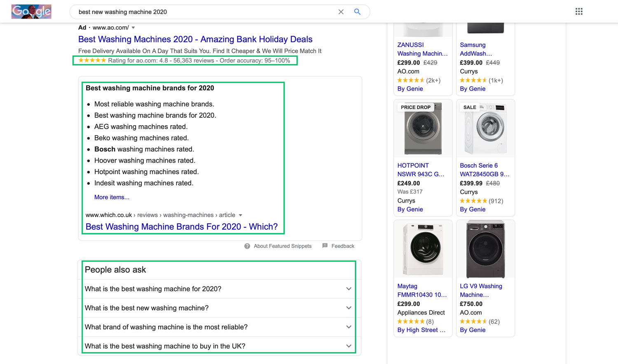Screen dimensions: 618x364
Task: Click the 'SALE' badge on Bosch Serie 6
Action: (x=470, y=107)
